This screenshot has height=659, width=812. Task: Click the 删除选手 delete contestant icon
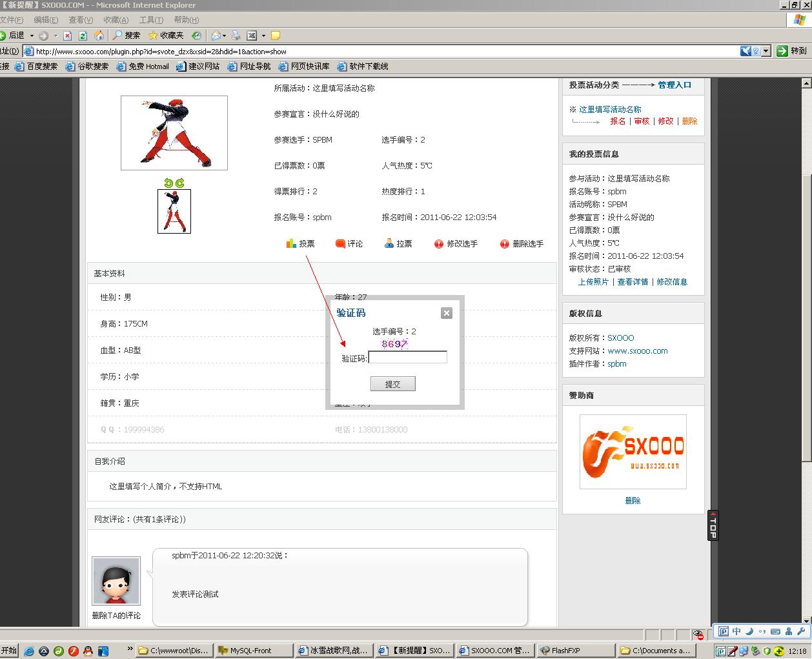[504, 243]
